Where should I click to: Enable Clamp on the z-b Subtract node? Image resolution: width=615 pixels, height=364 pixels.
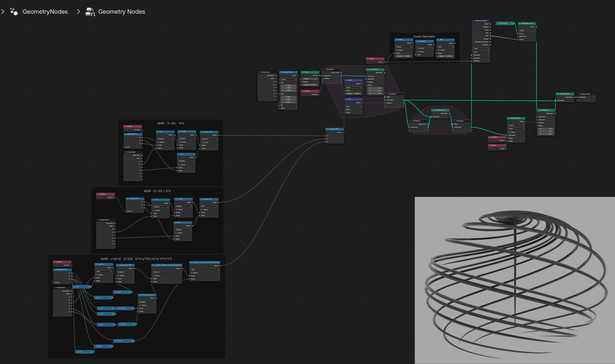point(158,142)
